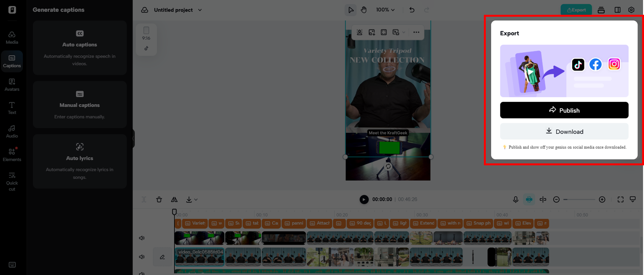Open the Text tool panel
Screen dimensions: 644x275
12,108
